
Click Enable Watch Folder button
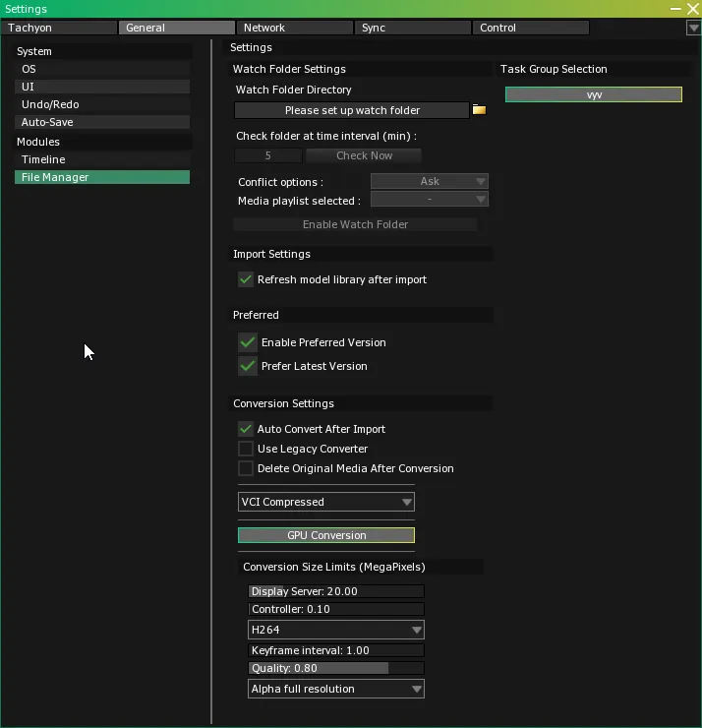tap(355, 224)
